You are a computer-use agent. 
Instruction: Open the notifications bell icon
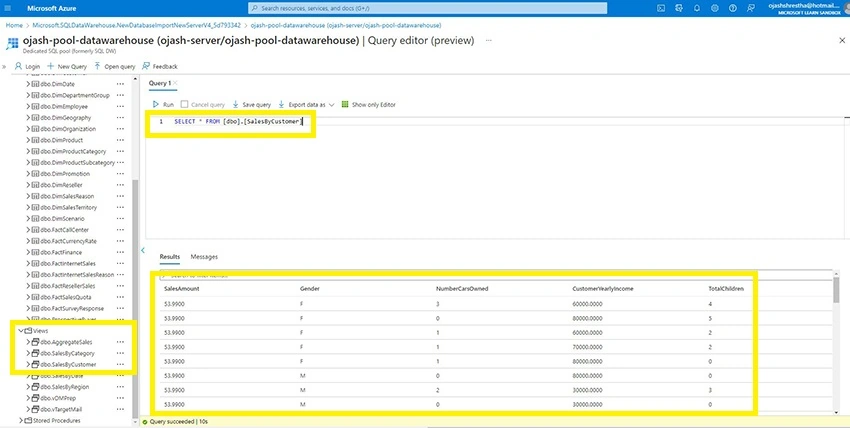point(697,8)
